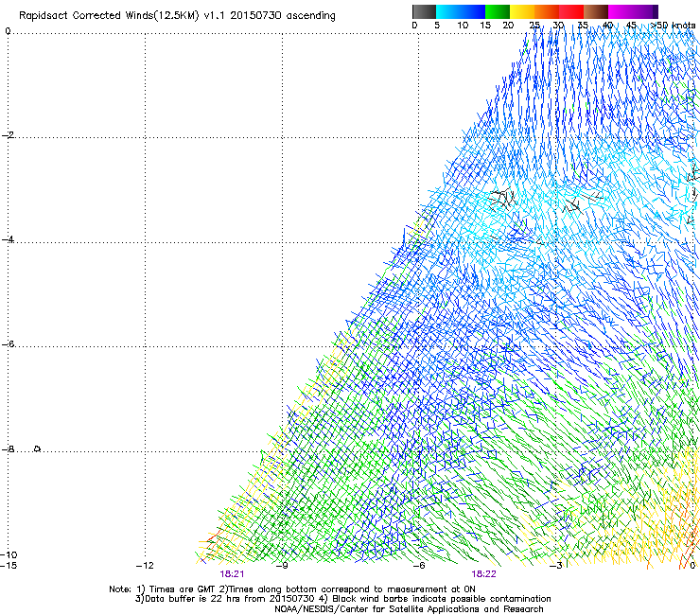Click the 'Rapidscat Corrected Winds(12.5KM)' title text
This screenshot has width=700, height=615.
(109, 15)
